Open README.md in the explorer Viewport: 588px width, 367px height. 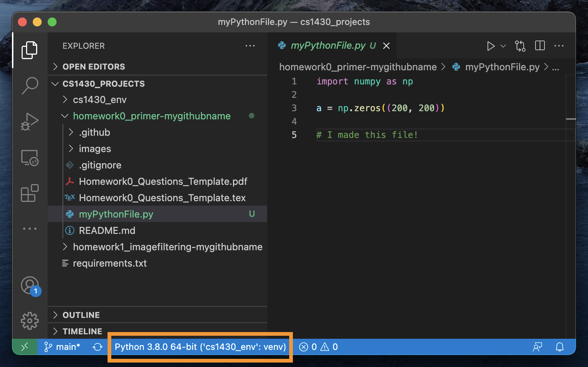pyautogui.click(x=107, y=231)
